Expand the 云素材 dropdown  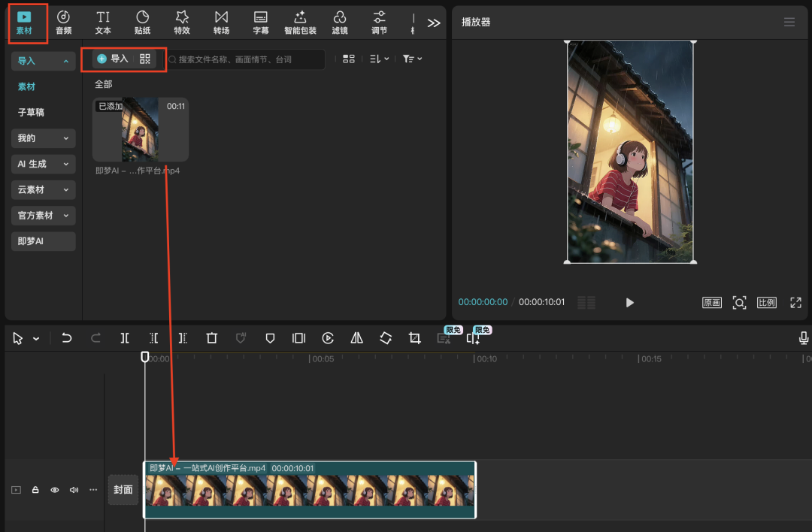pyautogui.click(x=43, y=190)
